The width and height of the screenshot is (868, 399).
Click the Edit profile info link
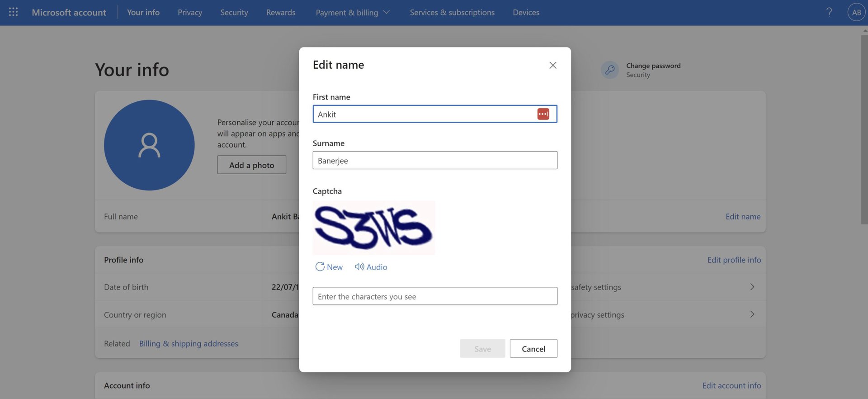coord(734,260)
